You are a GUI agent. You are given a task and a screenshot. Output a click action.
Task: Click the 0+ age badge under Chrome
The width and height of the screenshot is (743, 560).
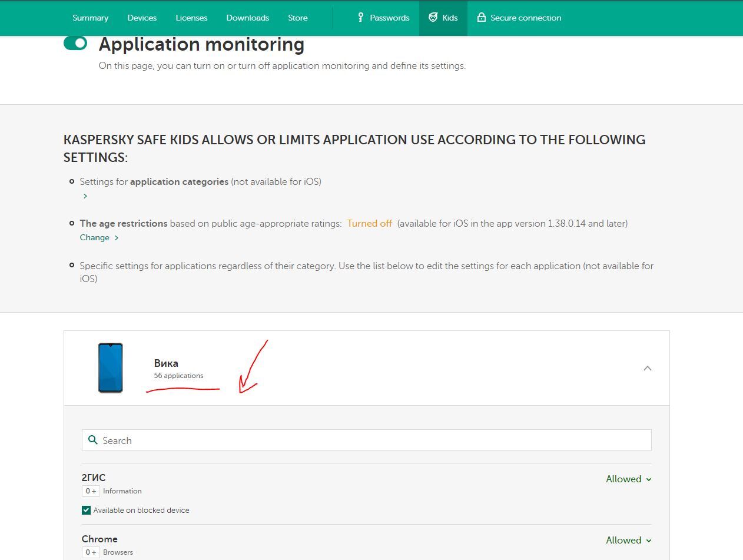(x=91, y=552)
